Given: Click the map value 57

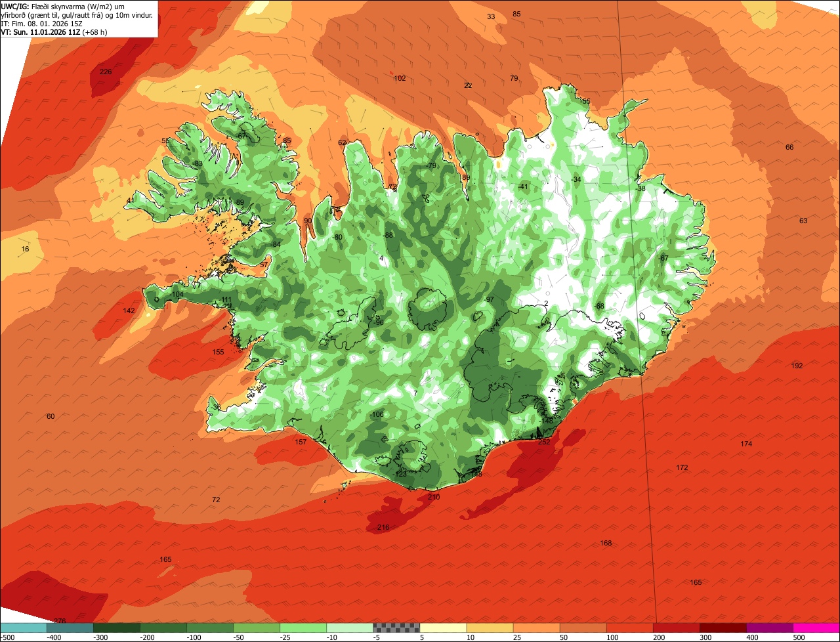Looking at the screenshot, I should 264,265.
